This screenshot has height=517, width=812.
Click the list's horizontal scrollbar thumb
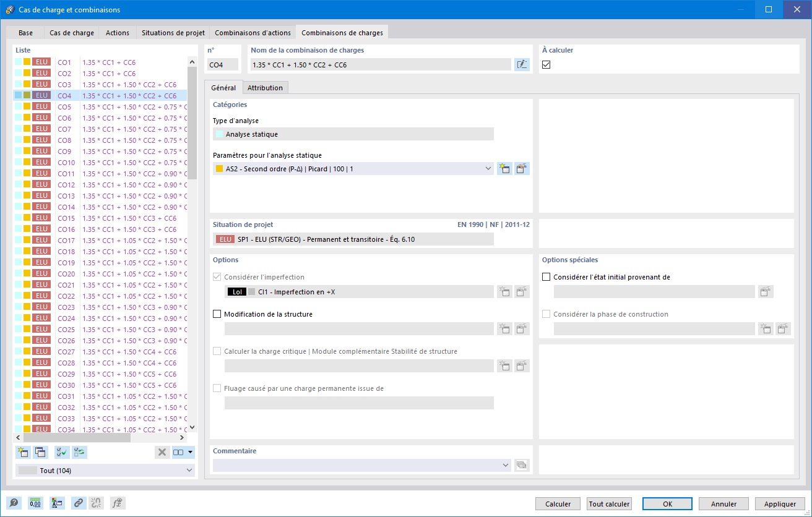coord(77,437)
